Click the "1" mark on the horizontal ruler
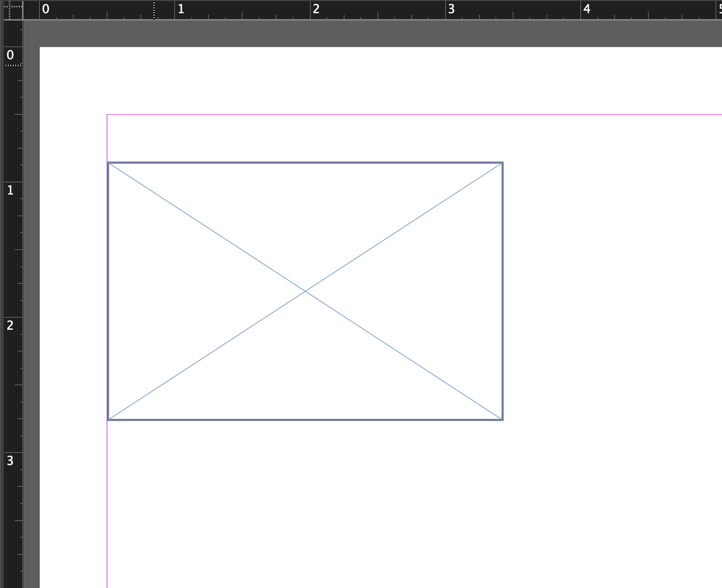This screenshot has height=588, width=722. click(181, 9)
